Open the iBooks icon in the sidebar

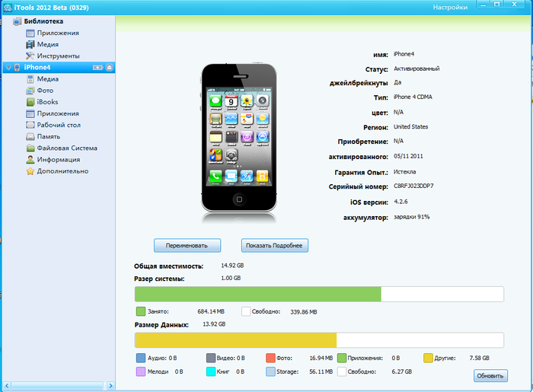(30, 102)
